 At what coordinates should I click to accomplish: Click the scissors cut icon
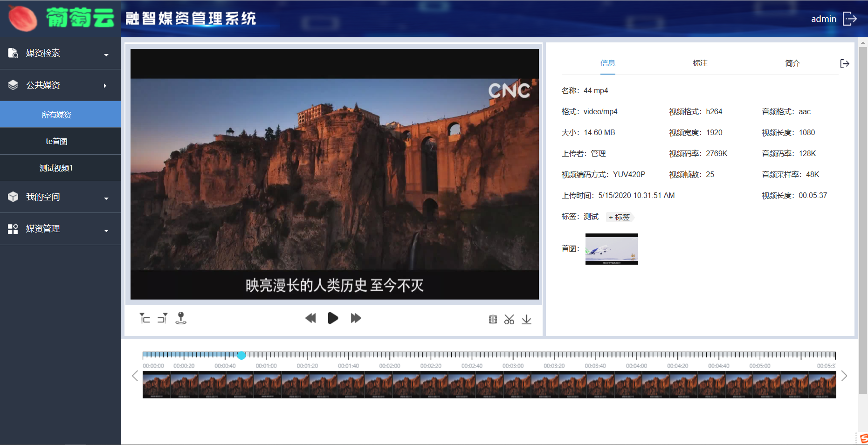(509, 319)
